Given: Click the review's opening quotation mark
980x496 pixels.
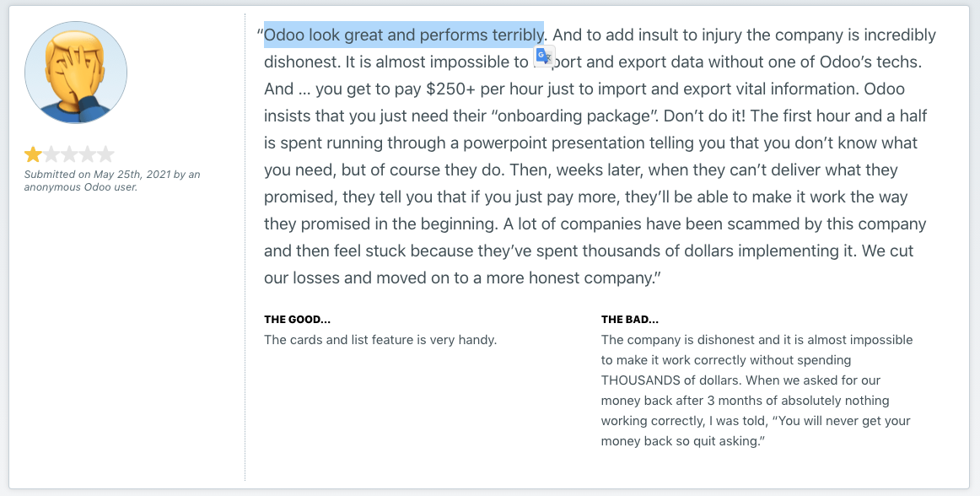Looking at the screenshot, I should tap(260, 35).
